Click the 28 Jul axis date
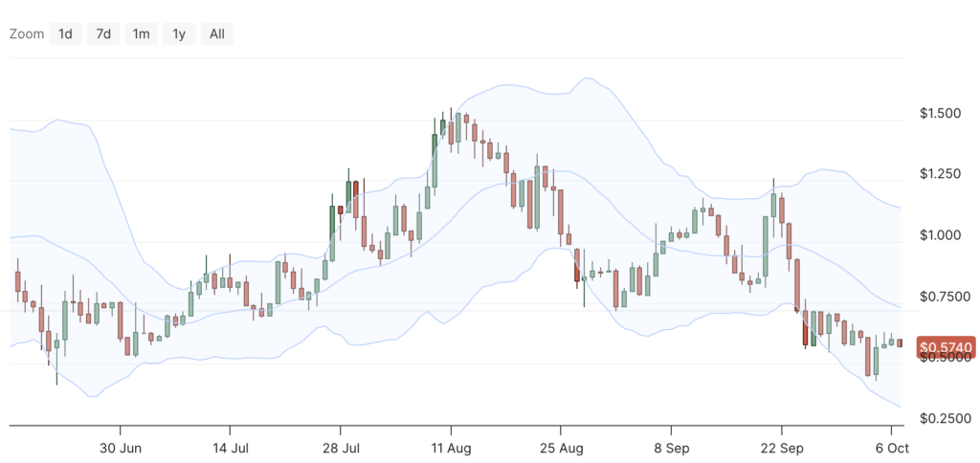This screenshot has height=463, width=980. pos(341,447)
